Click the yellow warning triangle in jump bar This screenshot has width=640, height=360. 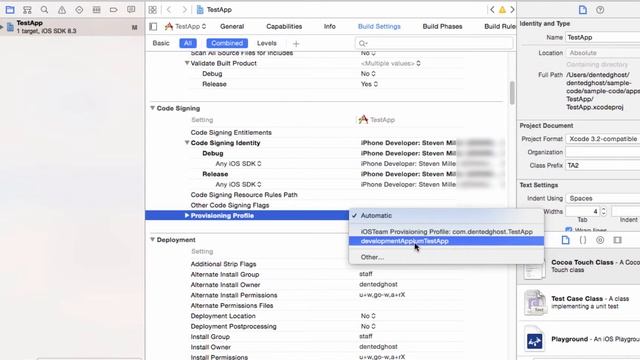pyautogui.click(x=502, y=10)
